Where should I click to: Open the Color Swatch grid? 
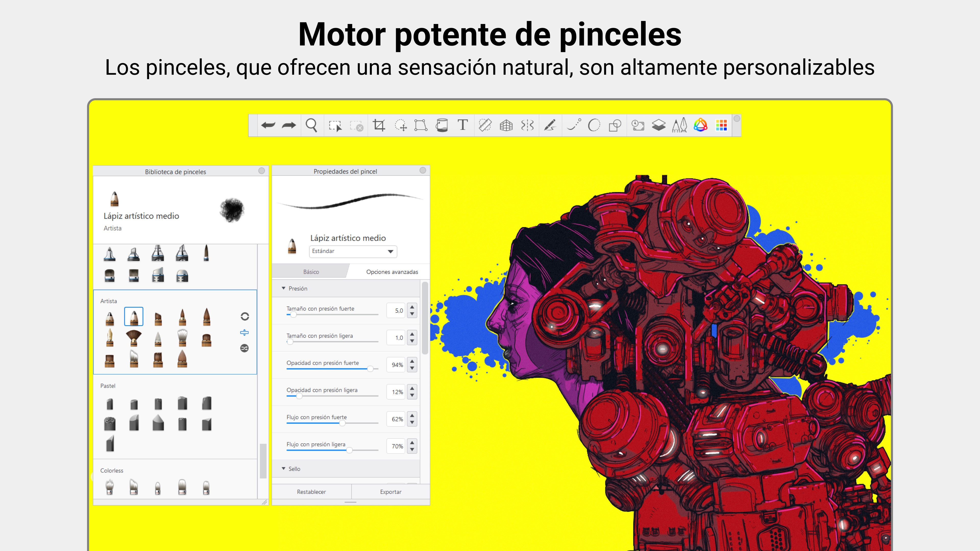pyautogui.click(x=721, y=125)
